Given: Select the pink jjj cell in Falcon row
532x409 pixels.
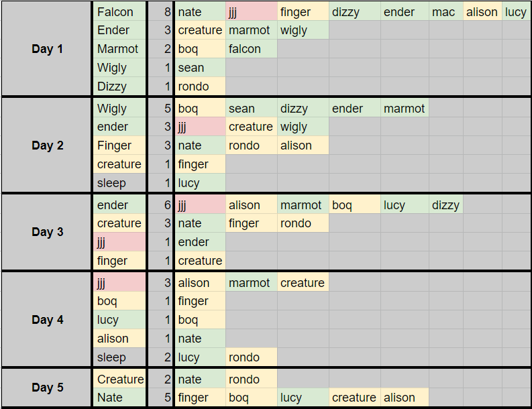Looking at the screenshot, I should (x=252, y=12).
